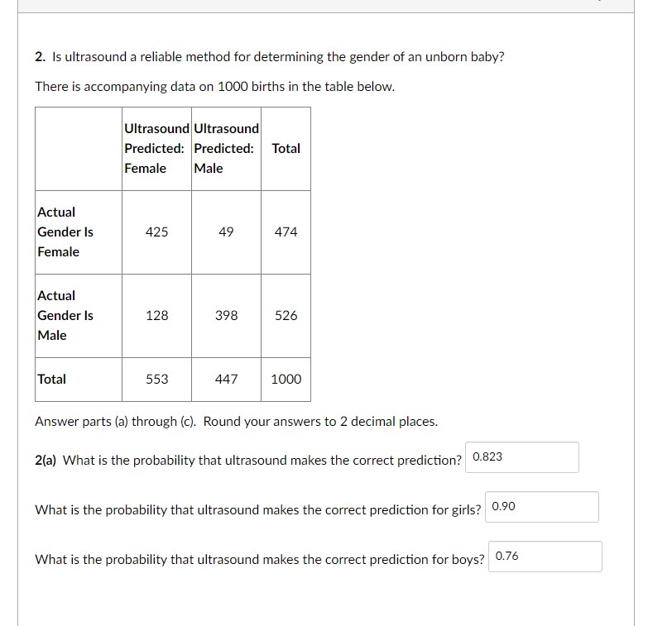This screenshot has height=626, width=672.
Task: Click the 474 row total cell
Action: coord(286,232)
